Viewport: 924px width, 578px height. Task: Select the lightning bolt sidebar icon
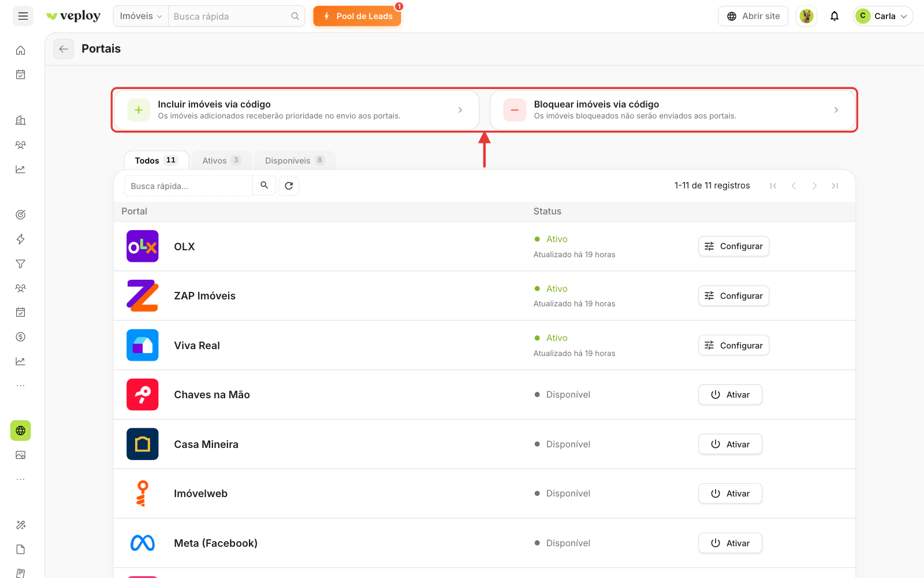21,239
